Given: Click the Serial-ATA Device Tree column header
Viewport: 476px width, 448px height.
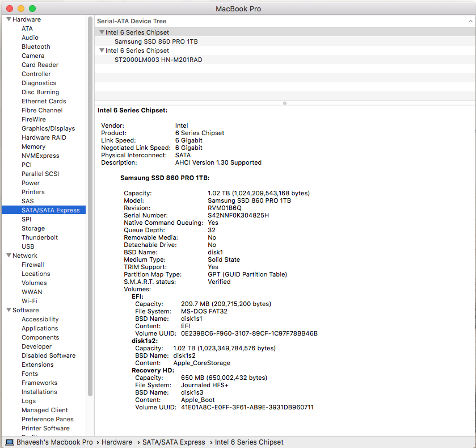Looking at the screenshot, I should point(285,21).
